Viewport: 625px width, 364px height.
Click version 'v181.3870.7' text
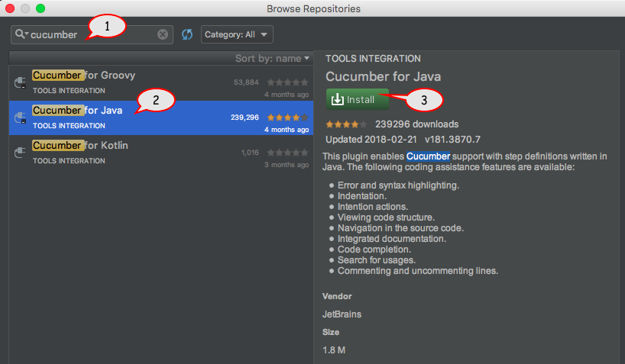pyautogui.click(x=452, y=140)
